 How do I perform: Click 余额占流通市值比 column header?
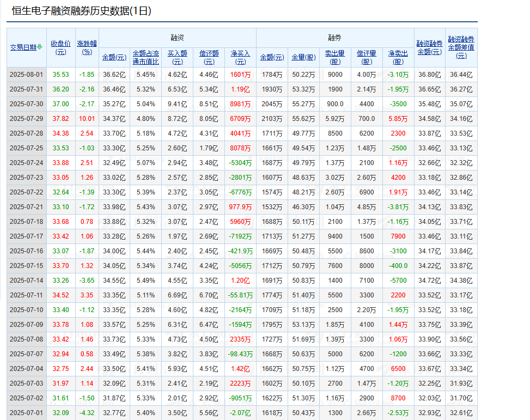[145, 58]
